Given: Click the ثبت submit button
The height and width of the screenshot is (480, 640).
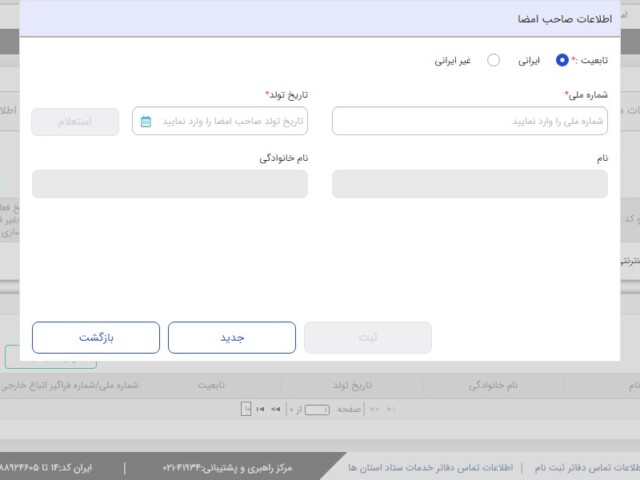Looking at the screenshot, I should point(368,337).
